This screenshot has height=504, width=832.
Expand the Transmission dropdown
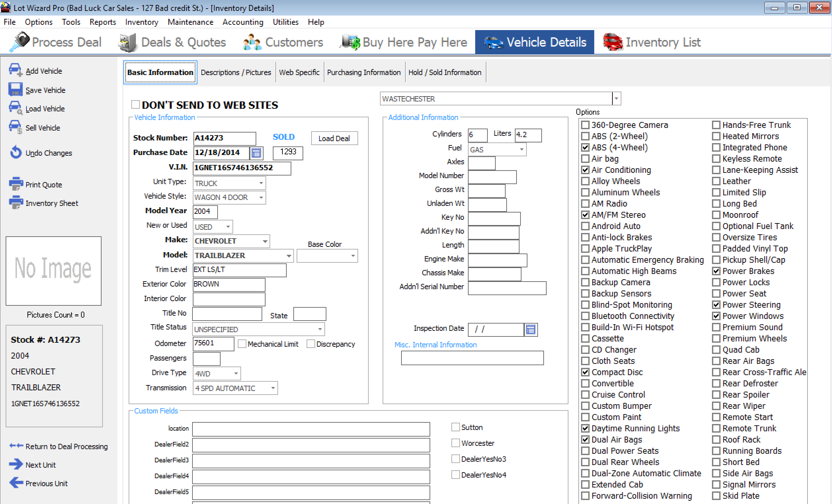[273, 388]
